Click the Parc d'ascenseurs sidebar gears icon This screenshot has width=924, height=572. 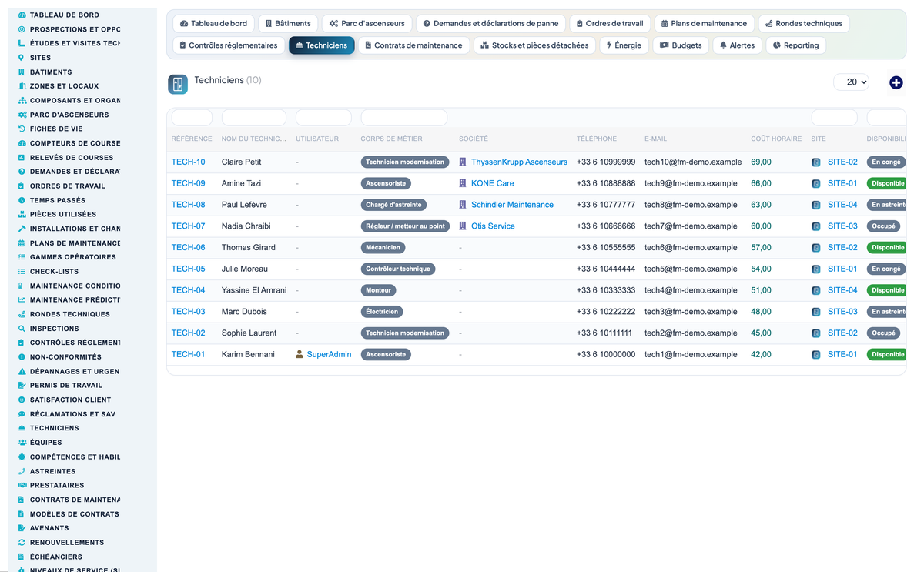pyautogui.click(x=22, y=115)
